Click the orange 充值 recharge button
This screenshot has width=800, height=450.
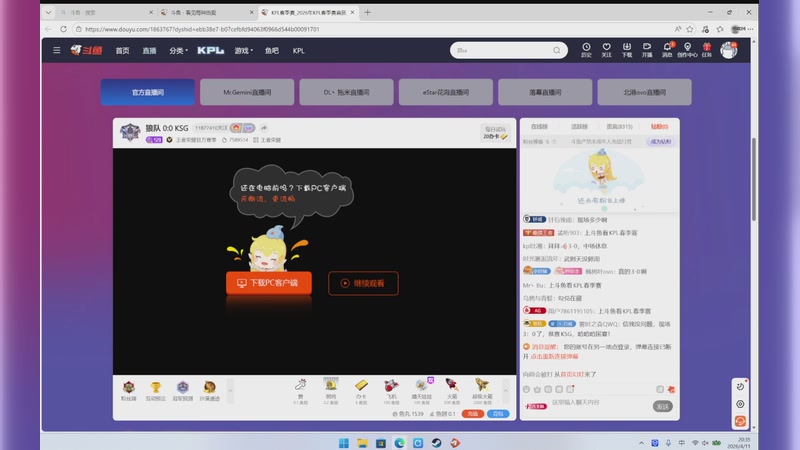click(x=473, y=414)
